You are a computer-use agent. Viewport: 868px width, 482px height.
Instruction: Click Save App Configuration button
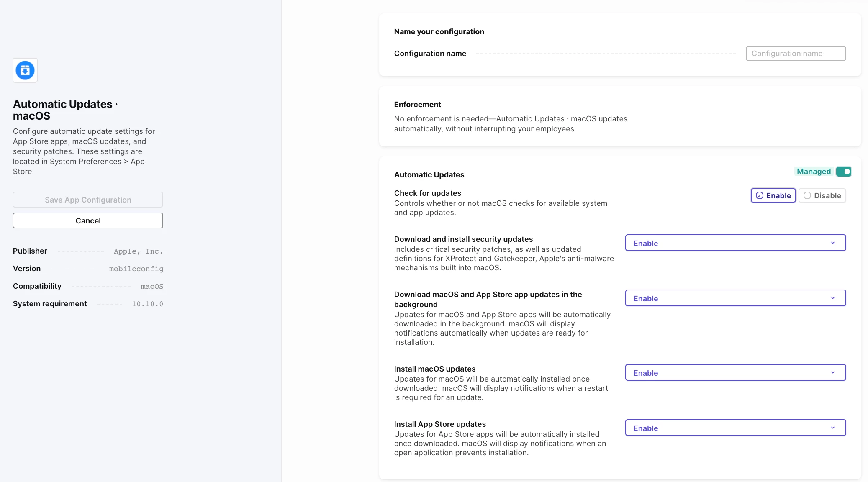(x=88, y=200)
